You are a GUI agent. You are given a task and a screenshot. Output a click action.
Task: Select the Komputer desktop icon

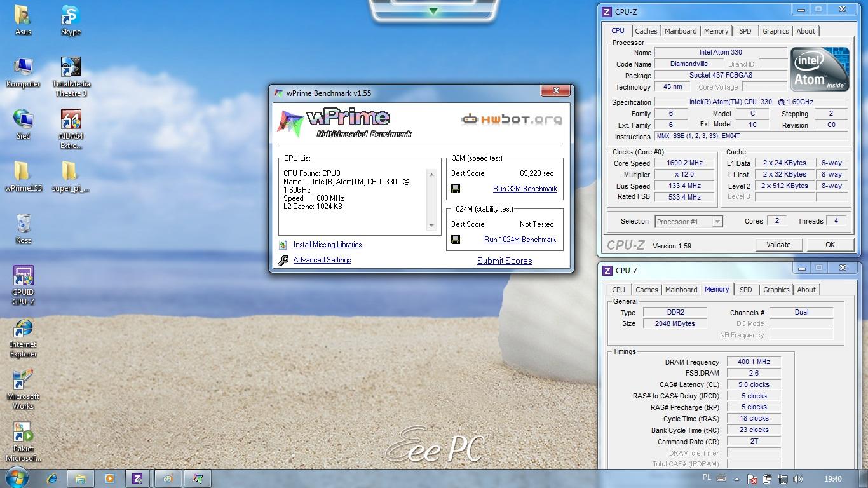[x=23, y=72]
